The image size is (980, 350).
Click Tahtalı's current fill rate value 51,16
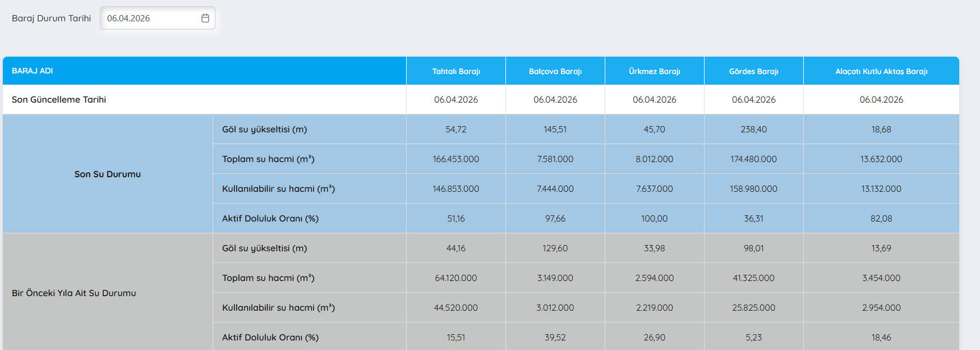(456, 219)
